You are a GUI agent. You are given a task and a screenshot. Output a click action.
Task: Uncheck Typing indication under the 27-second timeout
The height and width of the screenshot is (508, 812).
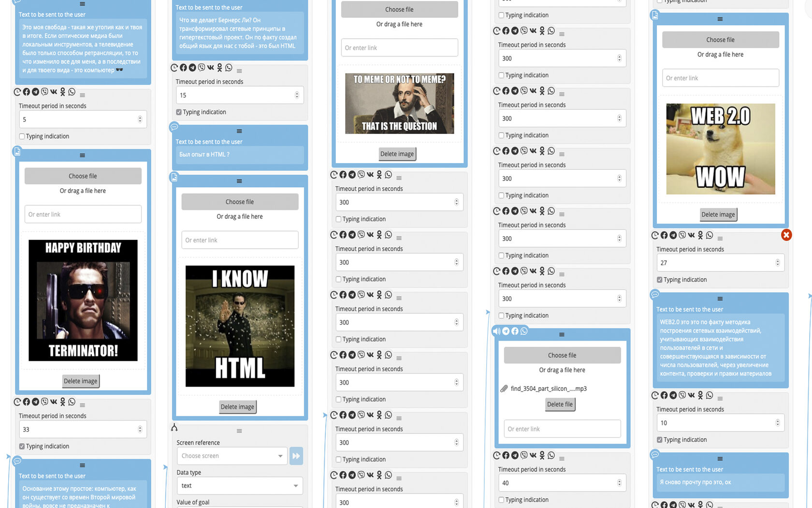[x=659, y=280]
